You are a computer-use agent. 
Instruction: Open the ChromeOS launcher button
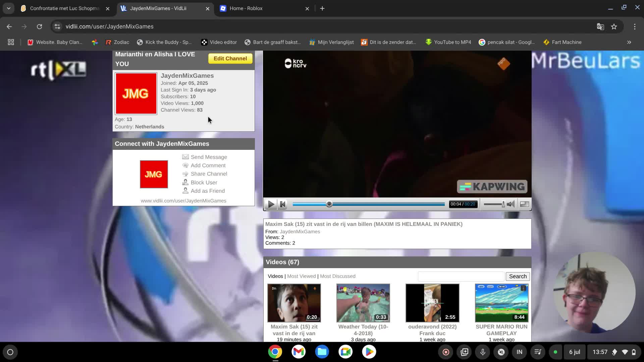(10, 352)
